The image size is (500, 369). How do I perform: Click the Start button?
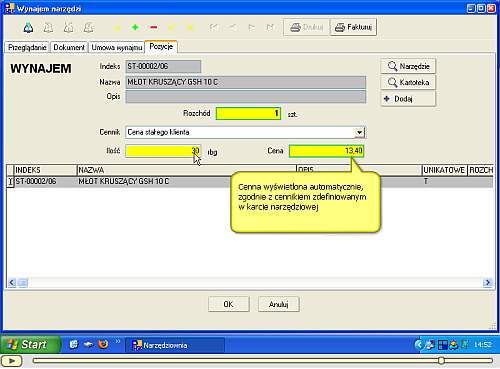[x=31, y=344]
